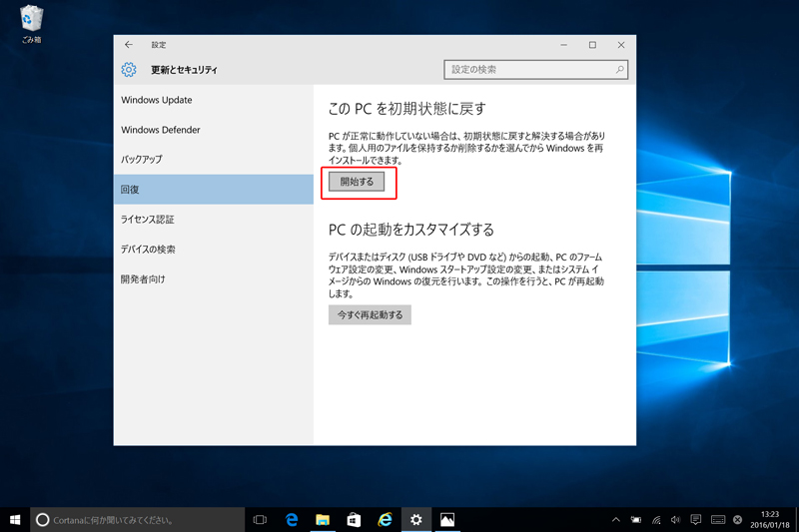Click the heading PC の起動をカスタマイズする
799x532 pixels.
coord(411,230)
